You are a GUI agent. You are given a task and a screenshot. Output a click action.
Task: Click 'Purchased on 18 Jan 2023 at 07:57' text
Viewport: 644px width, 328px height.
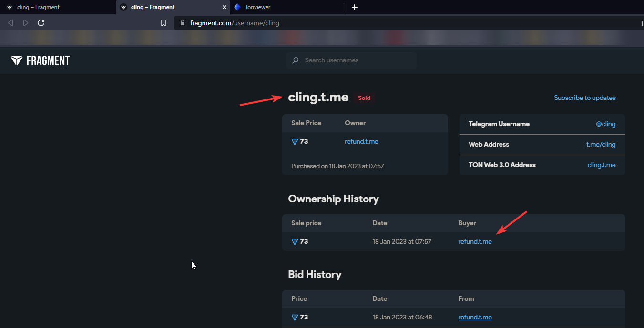pos(337,166)
